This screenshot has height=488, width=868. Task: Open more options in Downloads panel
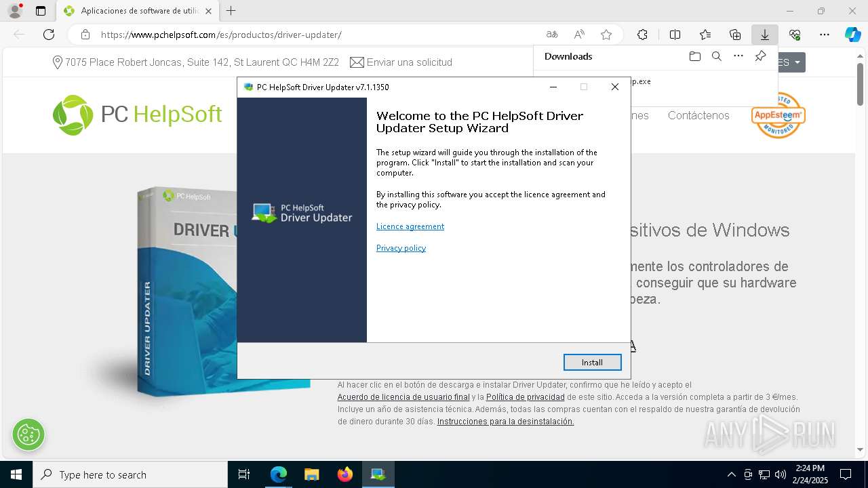pos(738,56)
